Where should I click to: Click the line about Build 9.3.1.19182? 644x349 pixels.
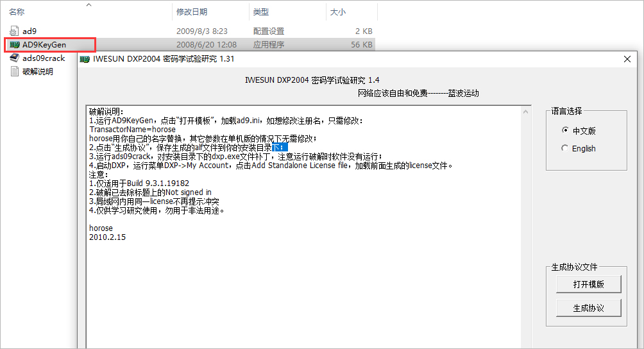coord(139,183)
